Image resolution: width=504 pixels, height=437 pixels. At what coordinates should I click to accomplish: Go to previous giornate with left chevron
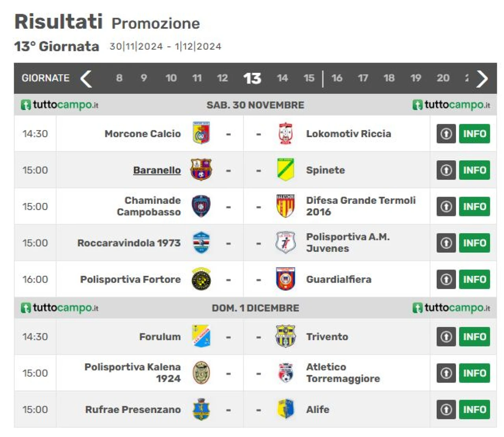86,78
